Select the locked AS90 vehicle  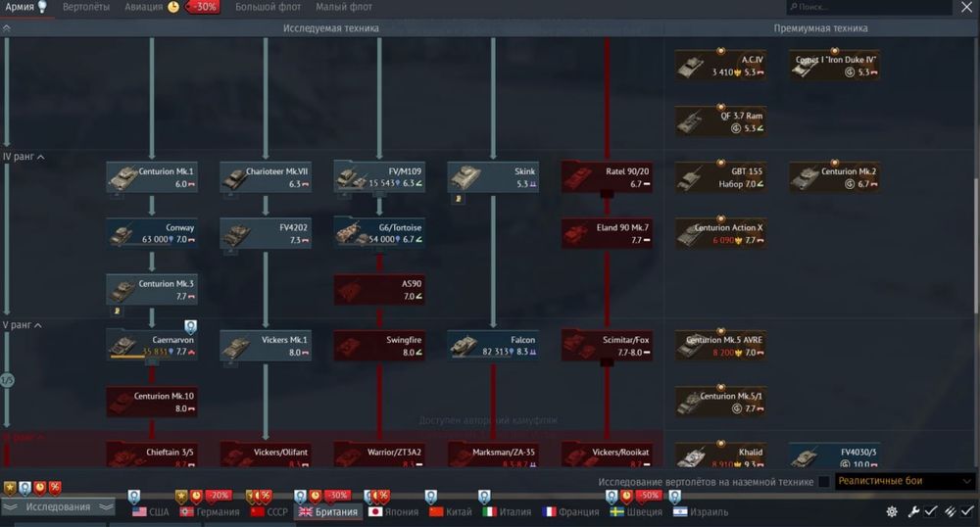379,289
